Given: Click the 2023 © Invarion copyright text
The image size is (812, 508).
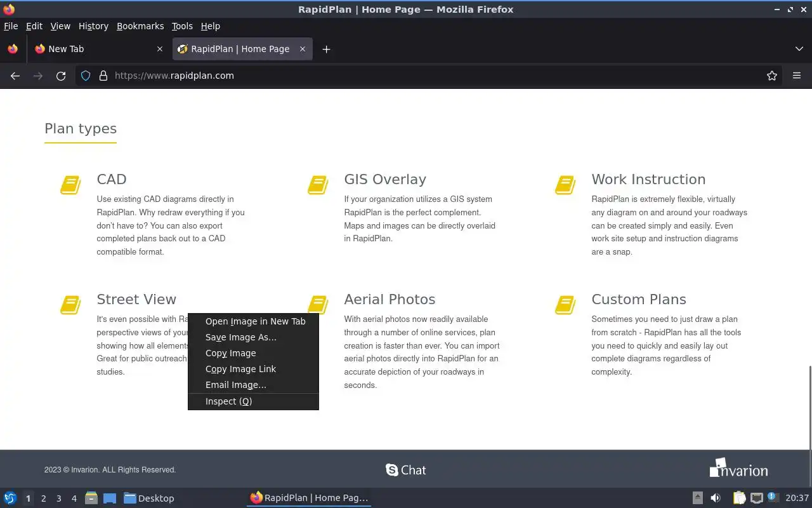Looking at the screenshot, I should tap(110, 470).
